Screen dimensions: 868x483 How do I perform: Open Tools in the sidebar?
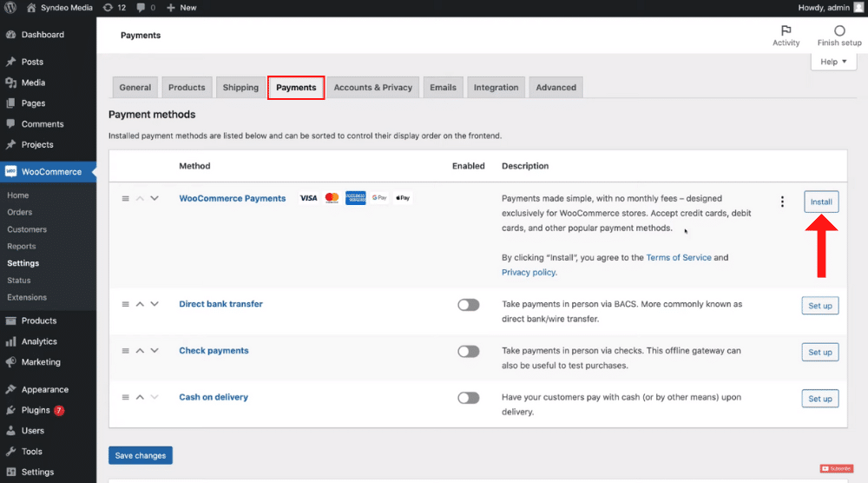[x=31, y=452]
